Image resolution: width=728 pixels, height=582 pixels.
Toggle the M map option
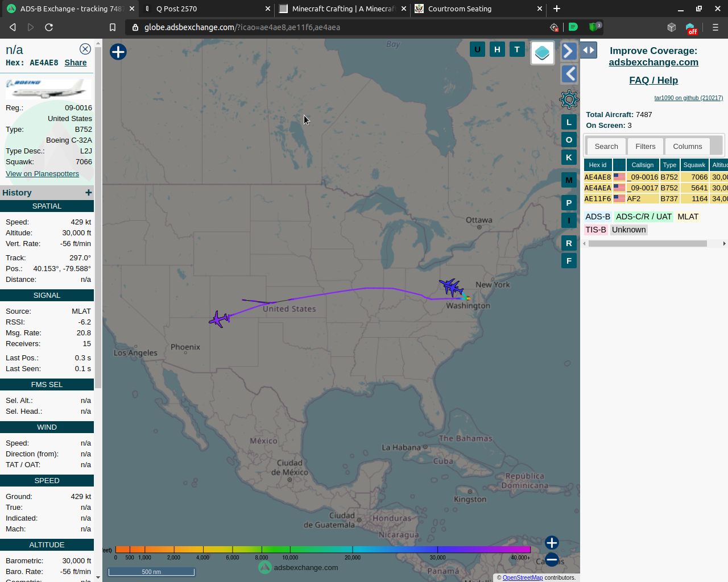[569, 180]
